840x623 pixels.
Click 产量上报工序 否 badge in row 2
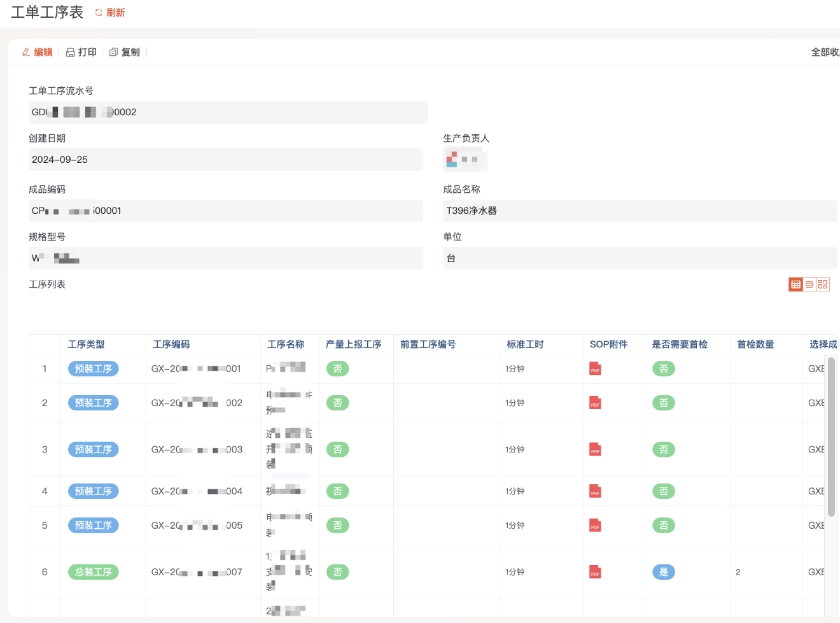[x=338, y=403]
